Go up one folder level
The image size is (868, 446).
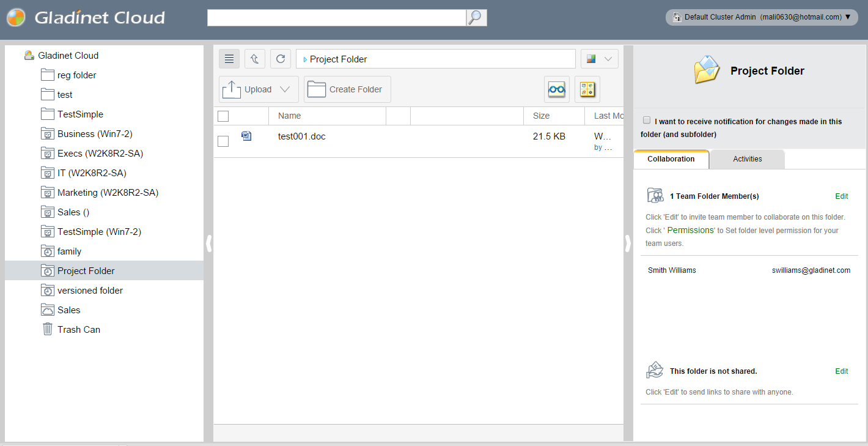tap(255, 59)
